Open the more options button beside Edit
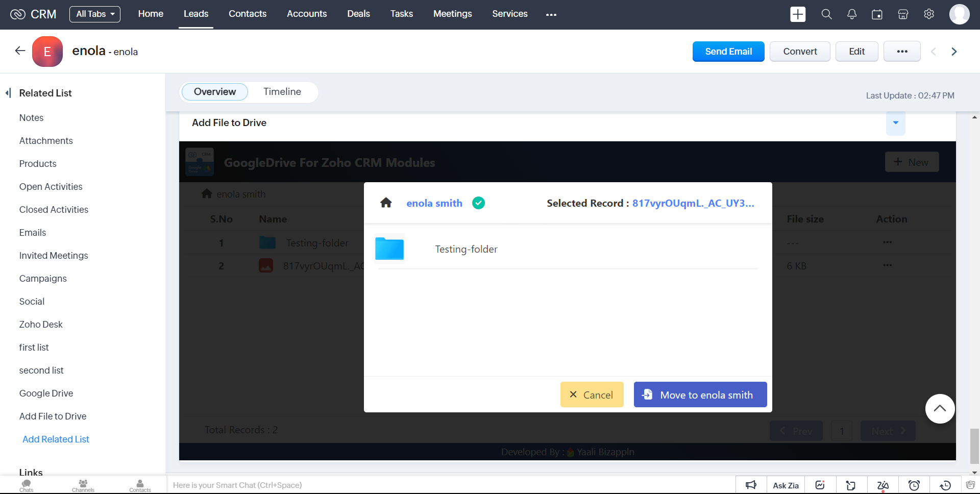The image size is (980, 494). pos(901,52)
